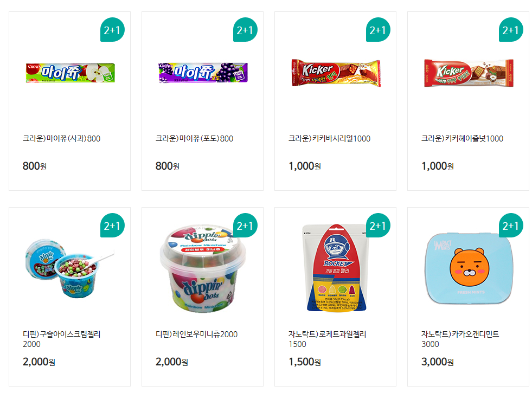Click the 2+1 badge on 마이쮸(포도) card
This screenshot has height=399, width=532.
pos(245,30)
